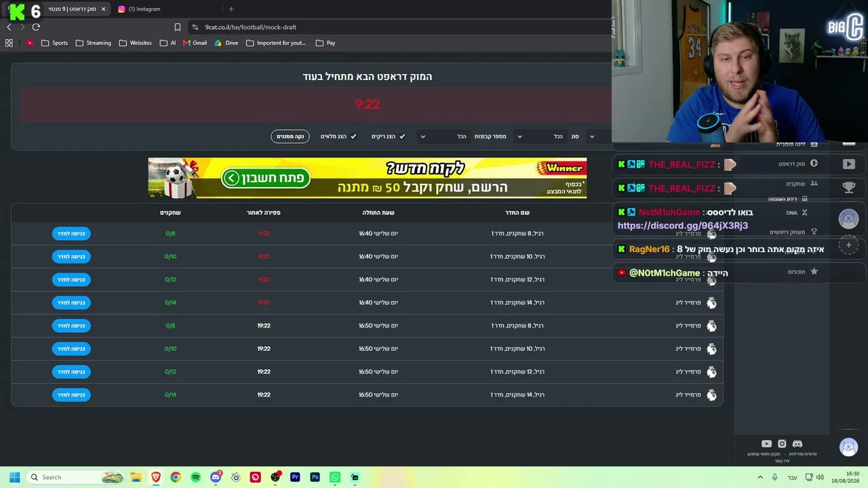Click the red 9:22 countdown timer

tap(368, 104)
